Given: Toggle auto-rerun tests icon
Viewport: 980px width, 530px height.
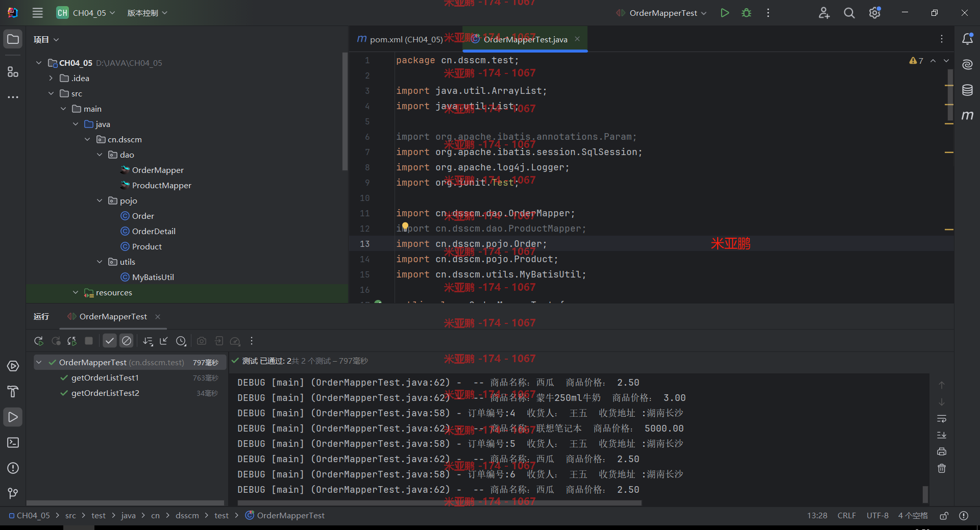Looking at the screenshot, I should pos(72,341).
